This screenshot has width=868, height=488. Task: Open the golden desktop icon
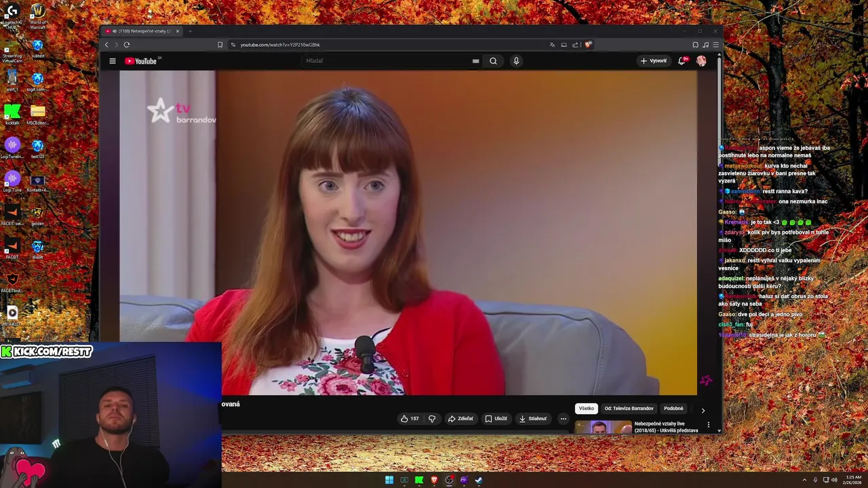click(37, 216)
